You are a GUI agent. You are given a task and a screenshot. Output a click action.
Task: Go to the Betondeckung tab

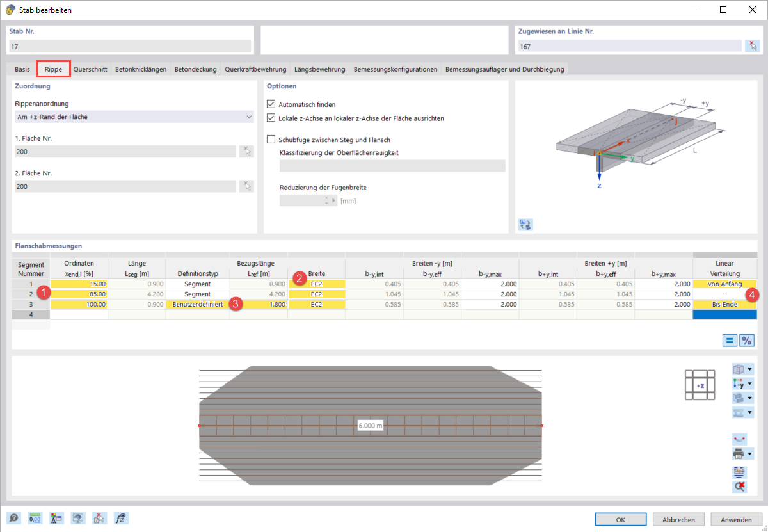[196, 69]
